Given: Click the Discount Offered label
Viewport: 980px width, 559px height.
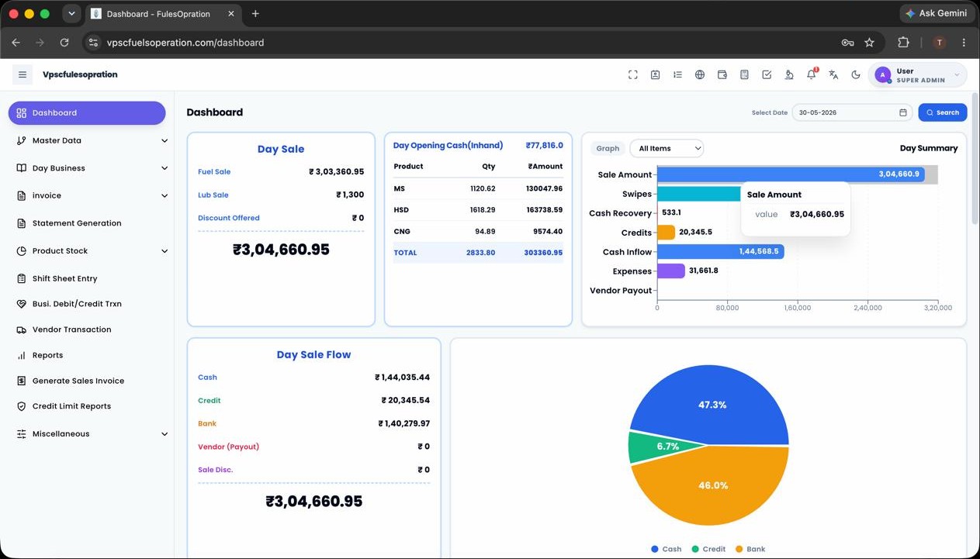Looking at the screenshot, I should (x=229, y=218).
